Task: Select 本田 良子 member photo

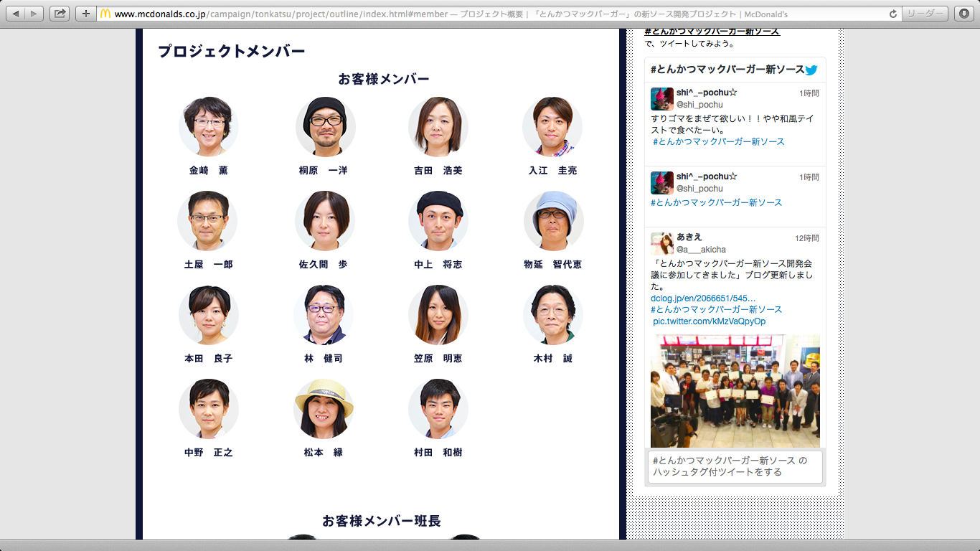Action: point(208,314)
